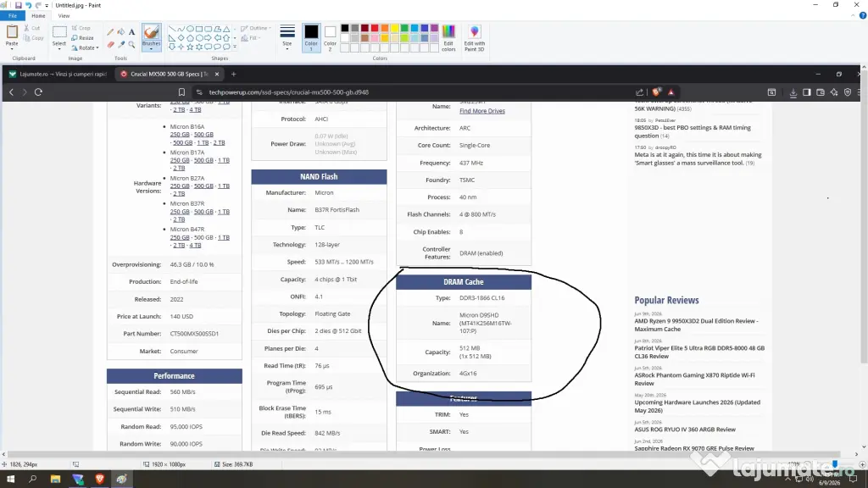Redo the action in Paint's title bar

pyautogui.click(x=38, y=5)
